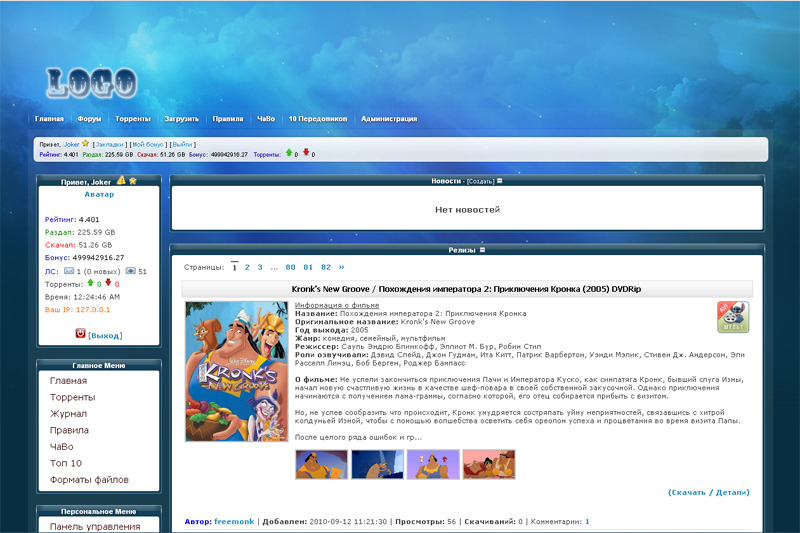This screenshot has width=800, height=533.
Task: Open Правила in the top navigation
Action: point(228,119)
